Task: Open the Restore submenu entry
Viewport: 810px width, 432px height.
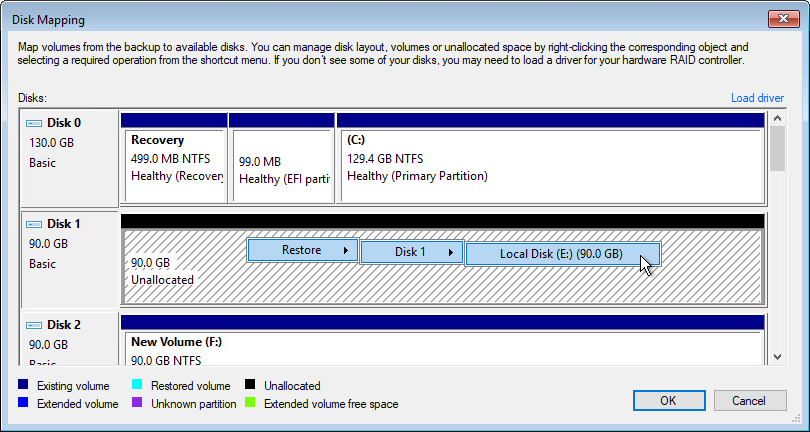Action: tap(302, 250)
